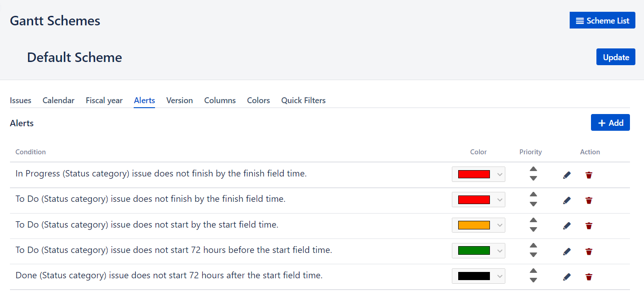Viewport: 644px width, 300px height.
Task: Edit the To Do finish alert
Action: tap(567, 200)
